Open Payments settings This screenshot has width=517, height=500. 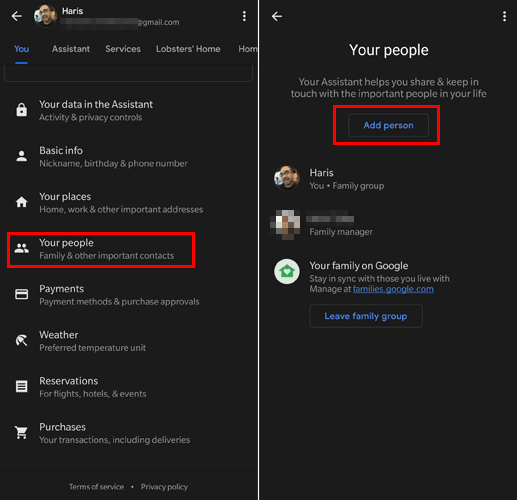(x=128, y=295)
